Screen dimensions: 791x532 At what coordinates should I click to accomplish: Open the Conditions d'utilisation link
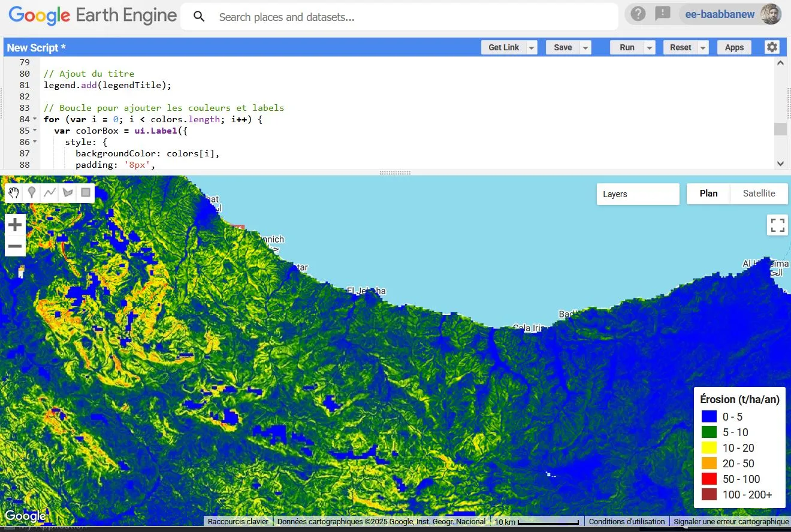(x=627, y=521)
